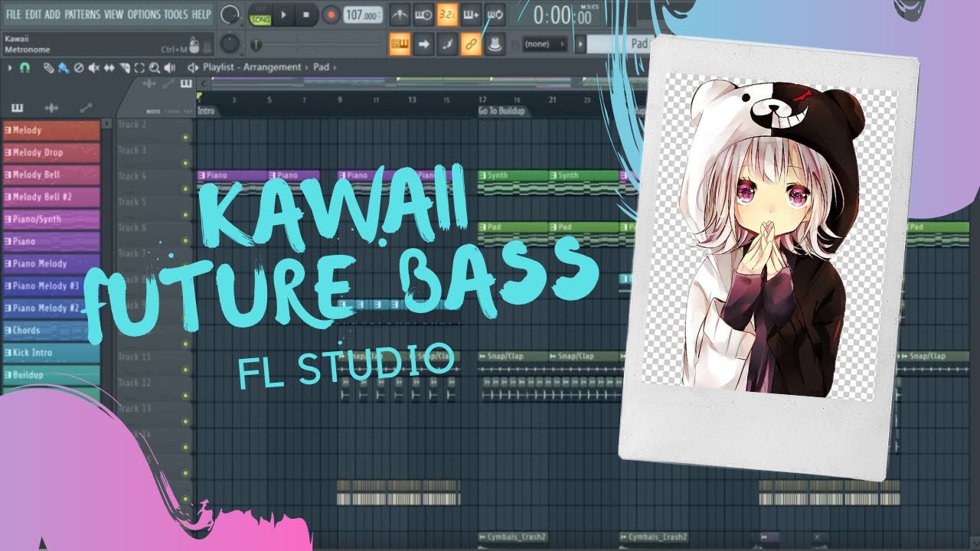The height and width of the screenshot is (551, 980).
Task: Open the TOOLS menu
Action: point(175,15)
